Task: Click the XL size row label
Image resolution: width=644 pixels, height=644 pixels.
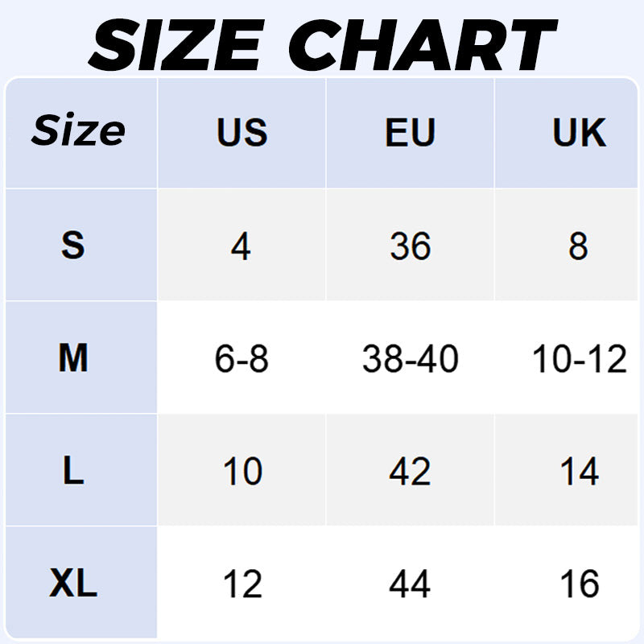Action: tap(73, 584)
